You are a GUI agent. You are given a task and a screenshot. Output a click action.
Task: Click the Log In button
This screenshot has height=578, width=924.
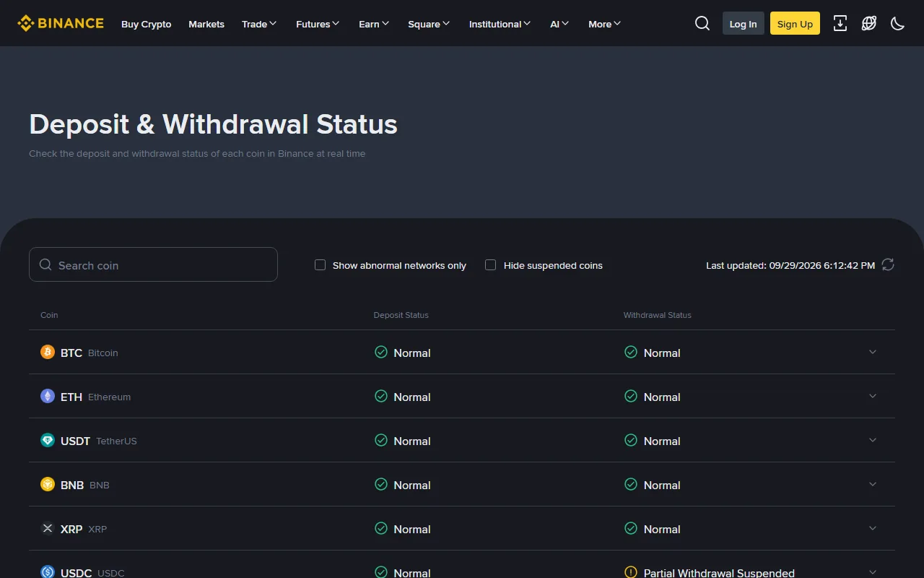(x=743, y=23)
